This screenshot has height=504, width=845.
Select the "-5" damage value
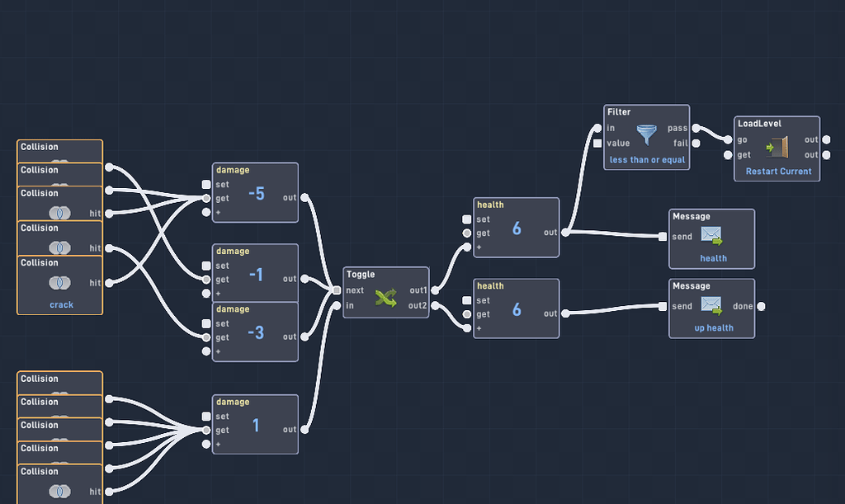pyautogui.click(x=257, y=193)
